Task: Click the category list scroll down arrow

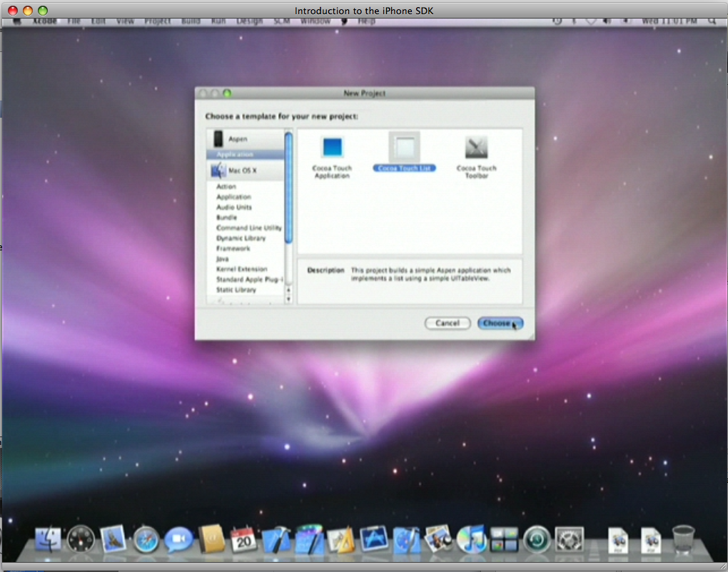Action: pos(288,300)
